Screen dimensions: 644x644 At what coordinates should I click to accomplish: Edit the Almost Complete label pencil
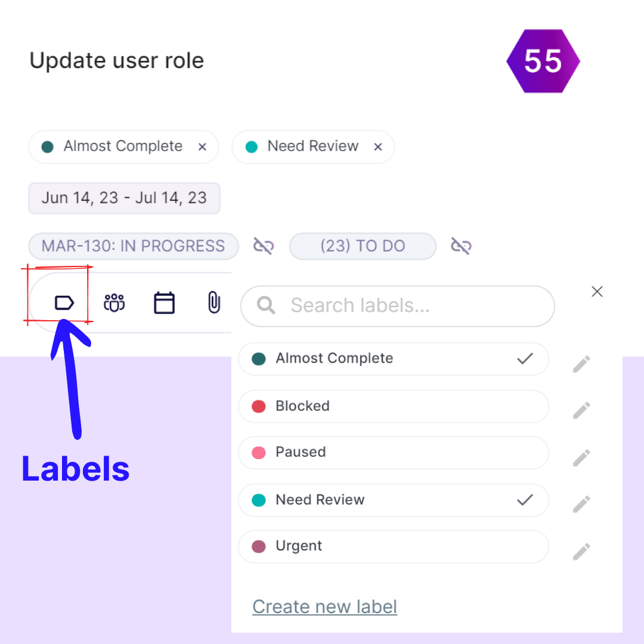click(x=581, y=364)
